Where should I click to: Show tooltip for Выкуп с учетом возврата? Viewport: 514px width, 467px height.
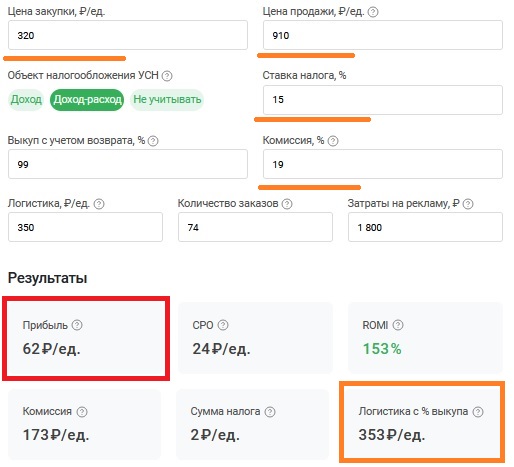click(x=153, y=141)
